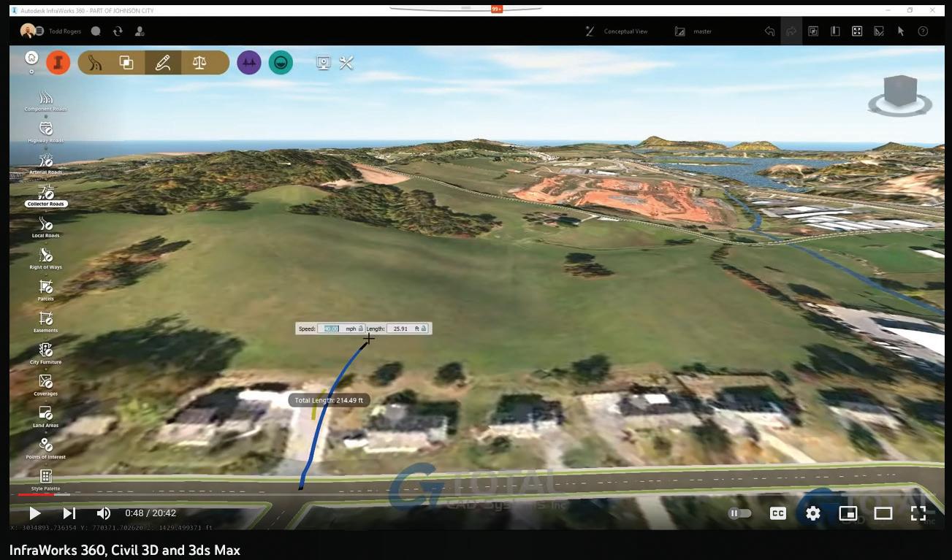Open the user sharing icon
This screenshot has width=952, height=560.
point(140,31)
